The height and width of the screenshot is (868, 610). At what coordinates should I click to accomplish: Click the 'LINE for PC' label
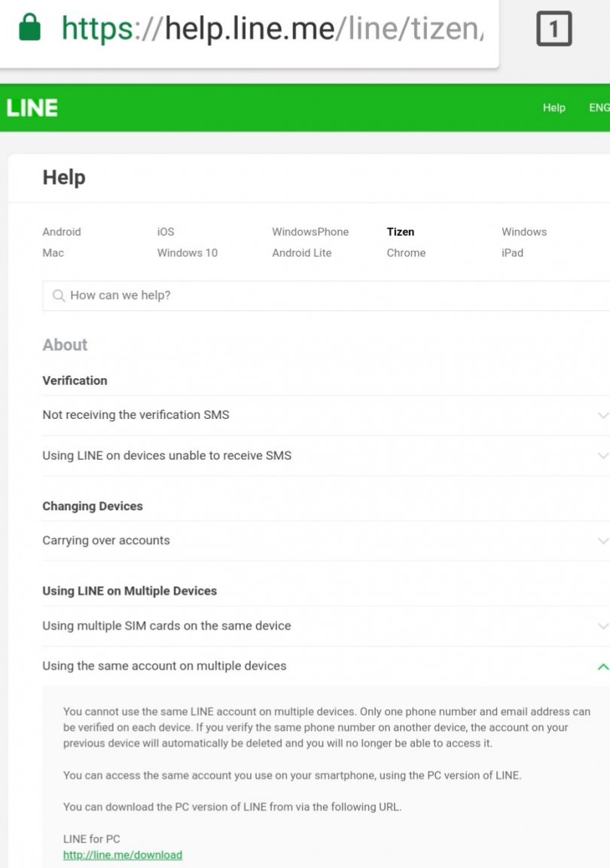(x=91, y=839)
